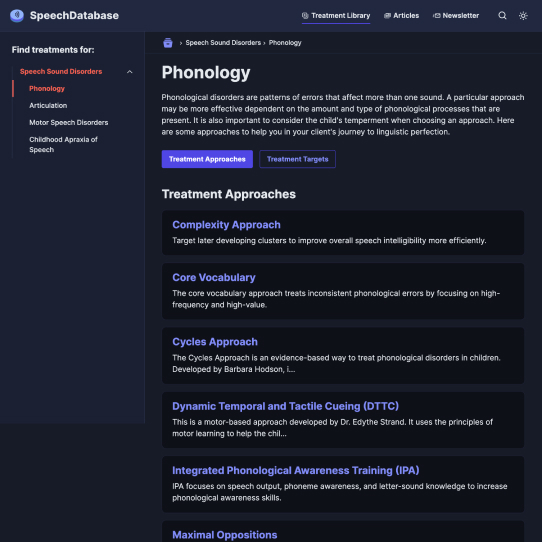Screen dimensions: 542x542
Task: Toggle the light/dark theme sun icon
Action: pos(523,16)
